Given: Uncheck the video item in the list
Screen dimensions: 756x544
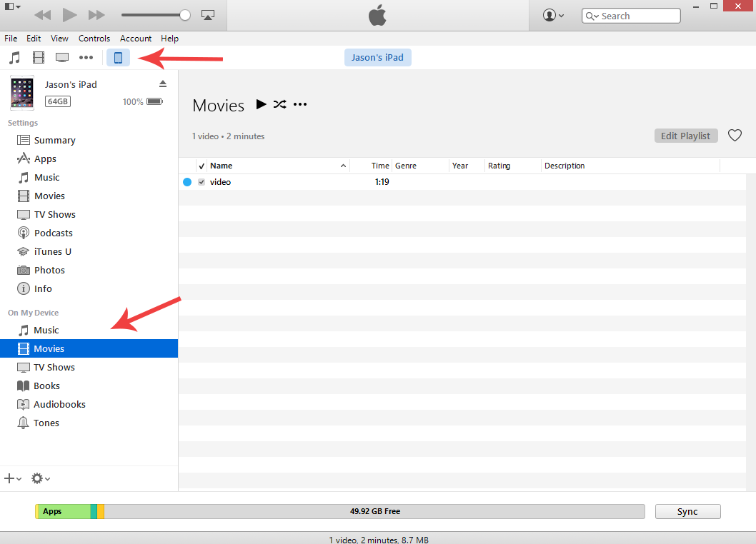Looking at the screenshot, I should pyautogui.click(x=202, y=182).
